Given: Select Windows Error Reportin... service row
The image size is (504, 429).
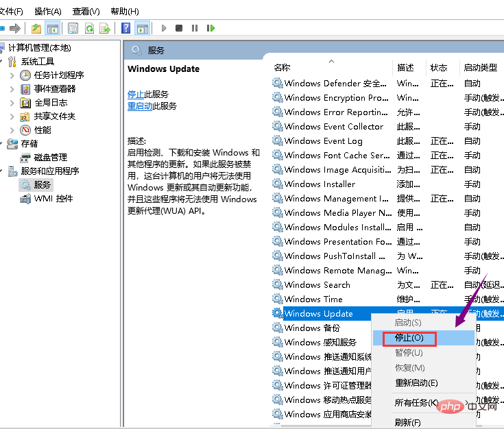Looking at the screenshot, I should click(x=387, y=112).
